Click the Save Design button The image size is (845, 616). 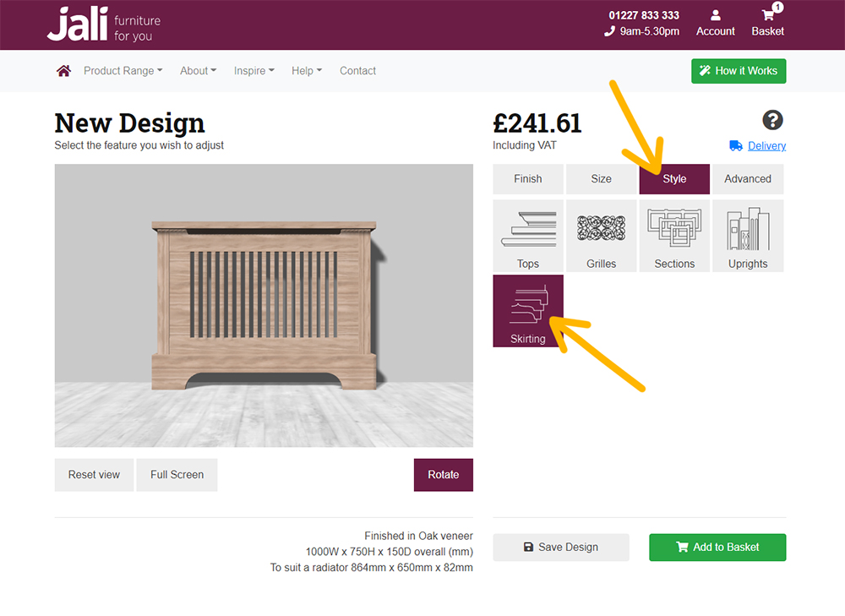561,547
